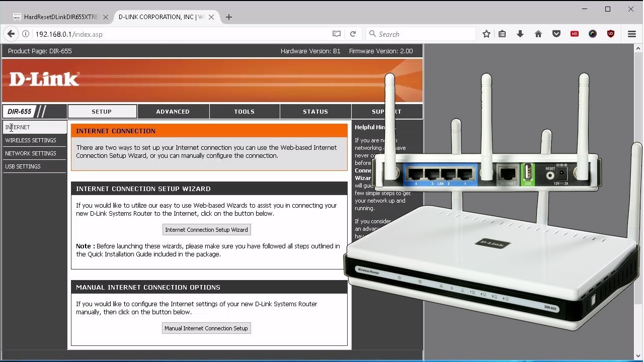
Task: Open the bookmarks list icon
Action: [502, 34]
